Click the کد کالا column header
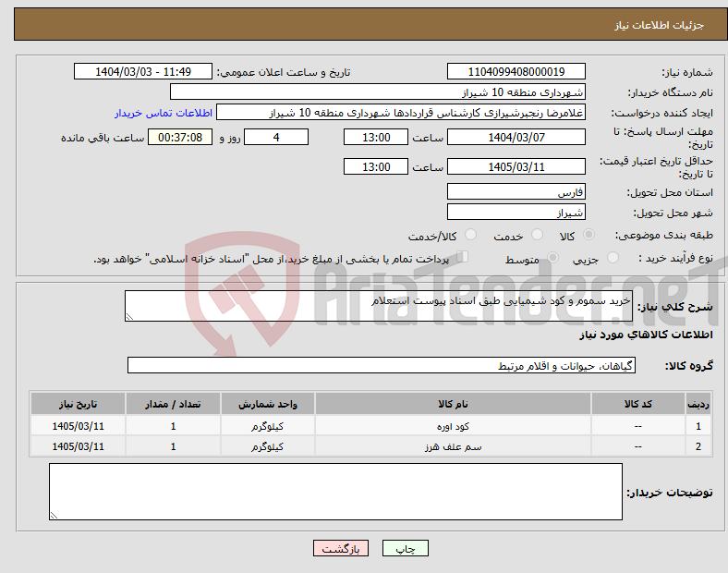Image resolution: width=728 pixels, height=573 pixels. click(638, 404)
